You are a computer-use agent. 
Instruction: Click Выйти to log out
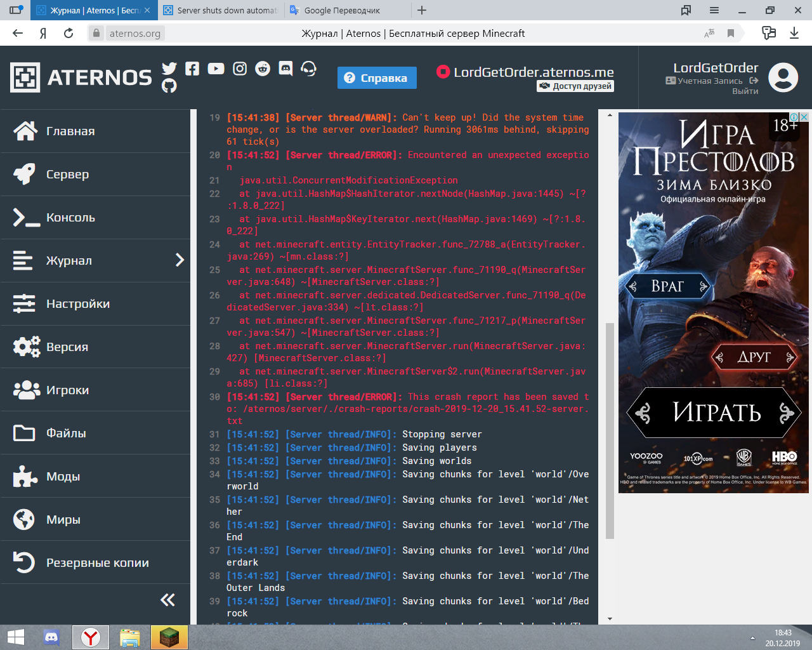pos(745,91)
